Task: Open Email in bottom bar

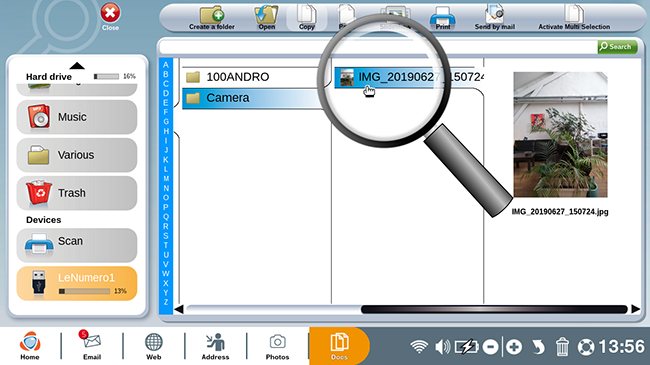Action: [x=92, y=346]
